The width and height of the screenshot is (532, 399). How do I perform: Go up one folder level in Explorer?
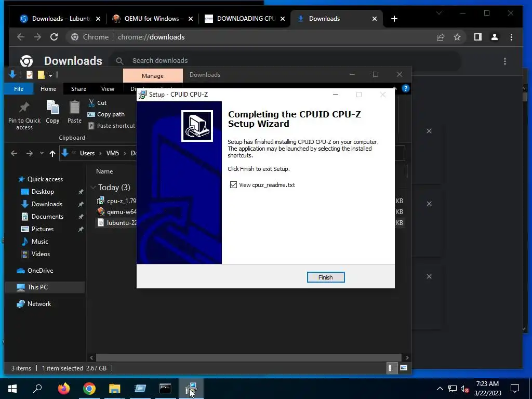52,153
